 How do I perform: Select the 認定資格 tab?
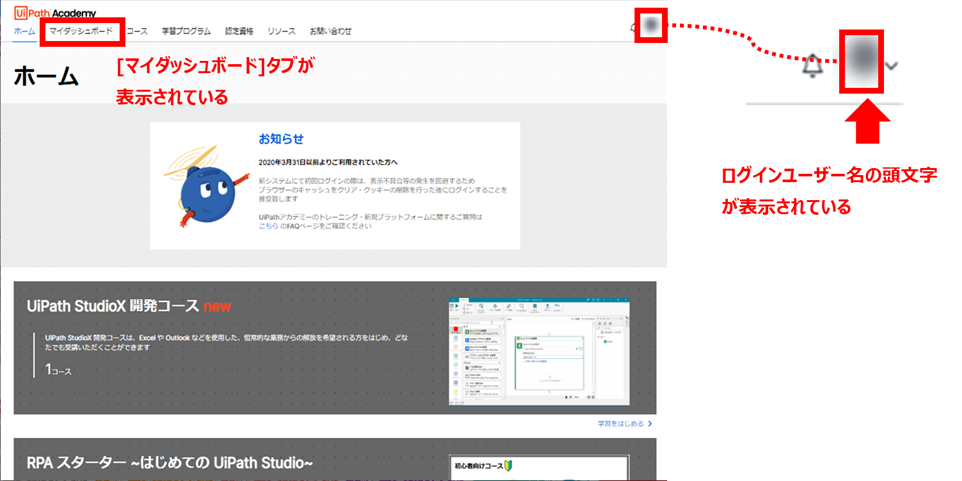pyautogui.click(x=239, y=31)
